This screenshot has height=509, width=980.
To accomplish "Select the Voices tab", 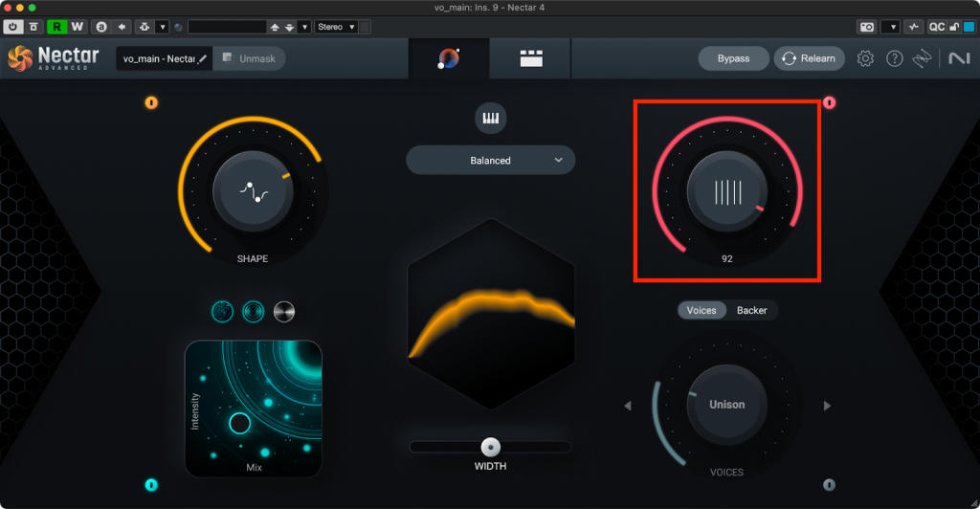I will pyautogui.click(x=702, y=310).
